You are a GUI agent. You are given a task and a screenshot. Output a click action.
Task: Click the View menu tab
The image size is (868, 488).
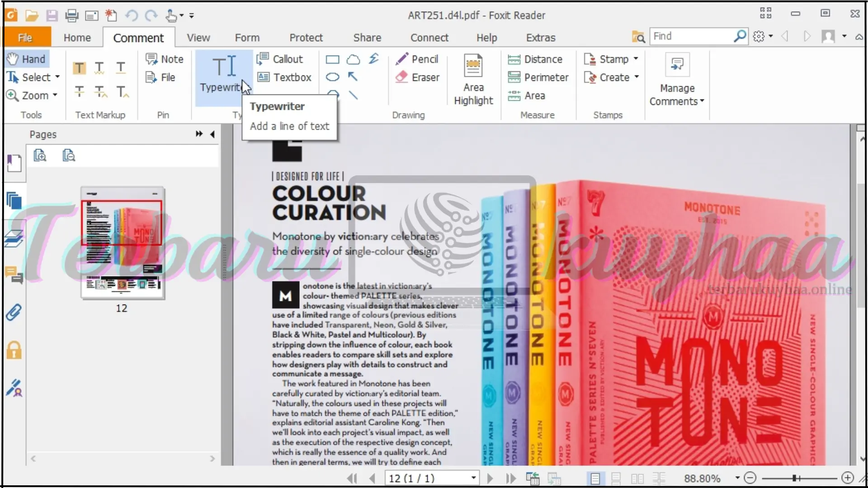(198, 37)
